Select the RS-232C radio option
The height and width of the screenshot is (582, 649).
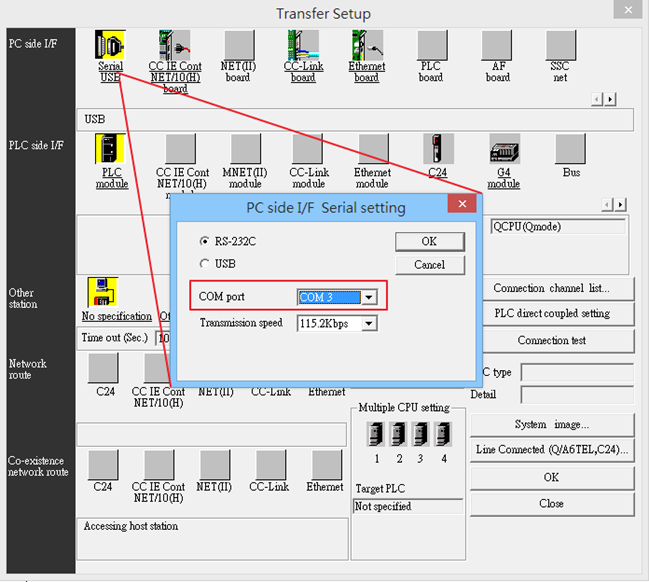(x=204, y=241)
